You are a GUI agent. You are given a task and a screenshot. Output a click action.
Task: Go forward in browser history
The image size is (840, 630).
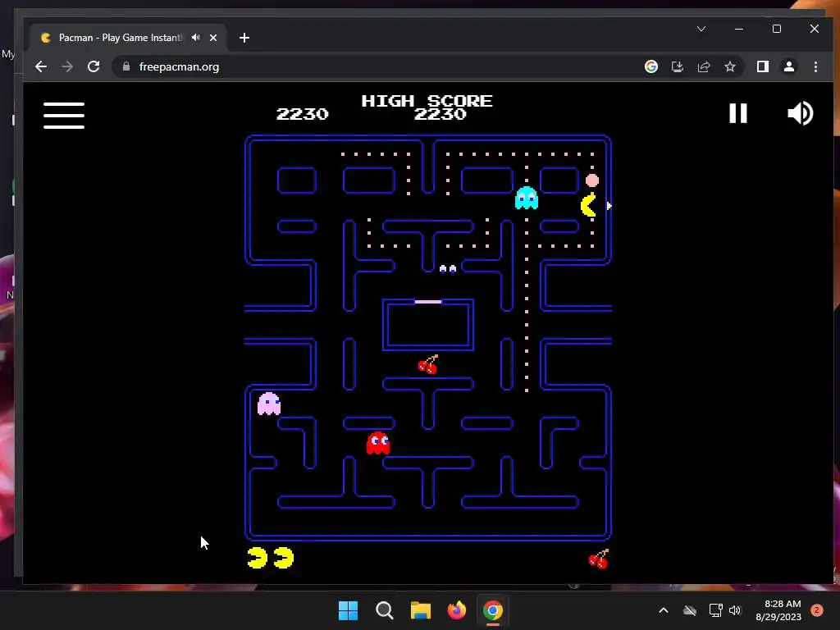coord(67,66)
